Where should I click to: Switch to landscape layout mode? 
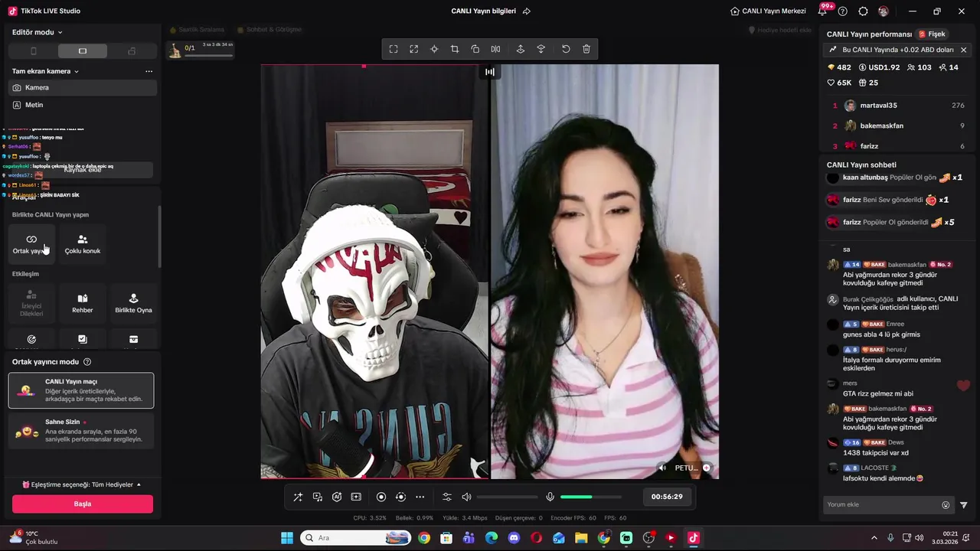[x=83, y=51]
